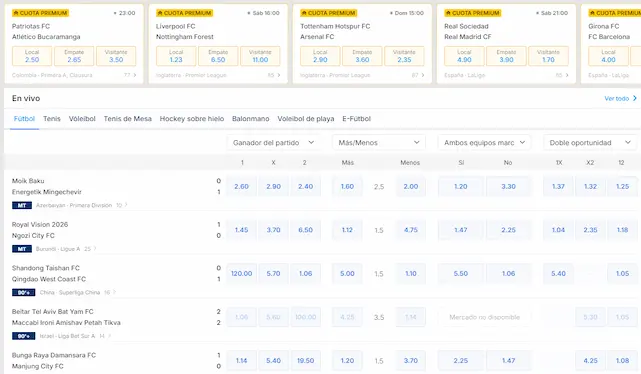
Task: Open the Vóleibol de playa tab
Action: click(306, 119)
